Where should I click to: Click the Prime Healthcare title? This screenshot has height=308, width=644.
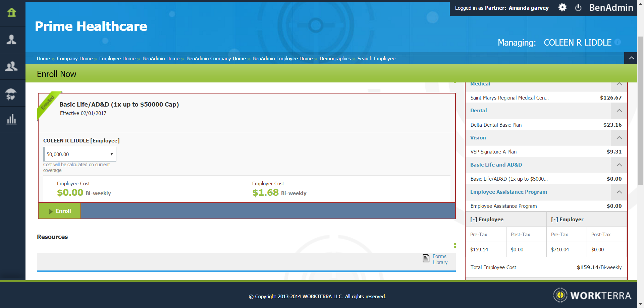point(91,26)
